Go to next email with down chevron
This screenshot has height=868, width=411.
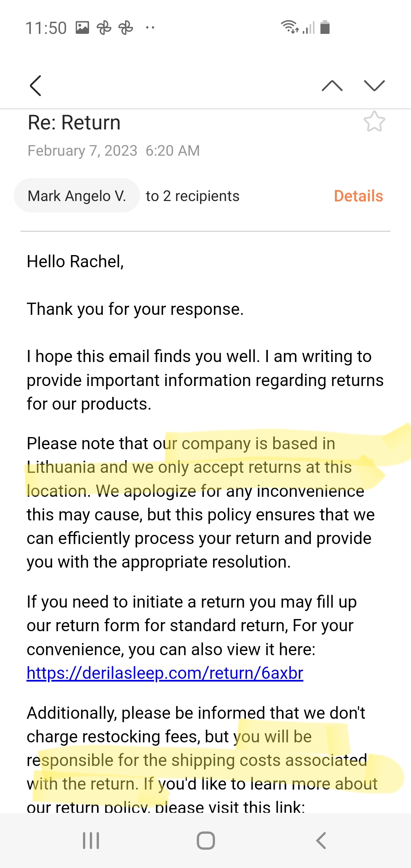coord(374,86)
